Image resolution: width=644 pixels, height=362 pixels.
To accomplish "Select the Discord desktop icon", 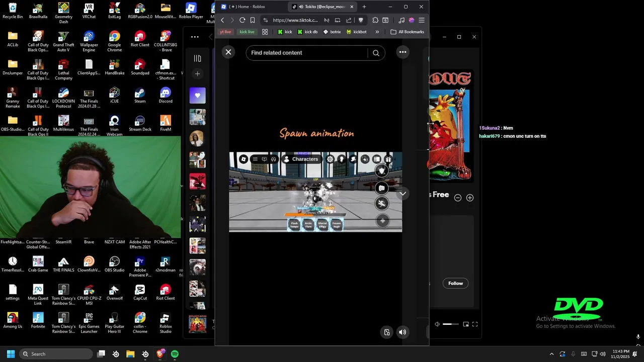I will 166,96.
